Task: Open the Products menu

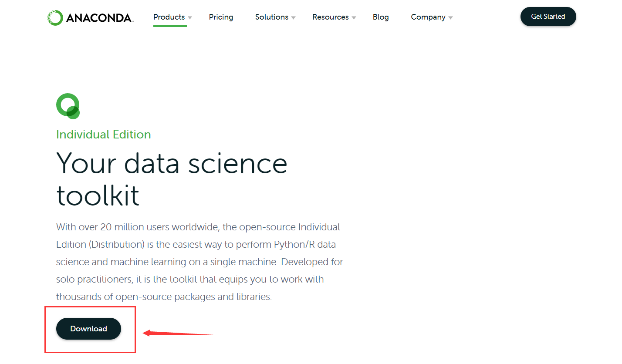Action: 169,17
